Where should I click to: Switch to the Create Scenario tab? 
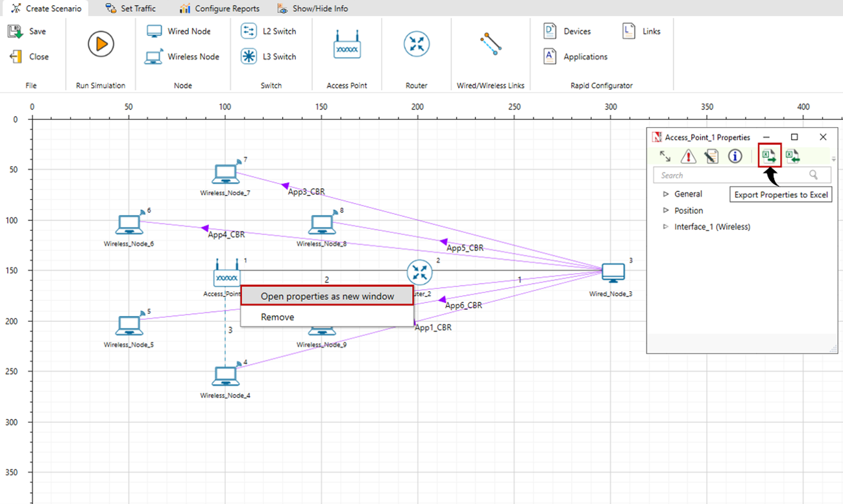coord(46,8)
